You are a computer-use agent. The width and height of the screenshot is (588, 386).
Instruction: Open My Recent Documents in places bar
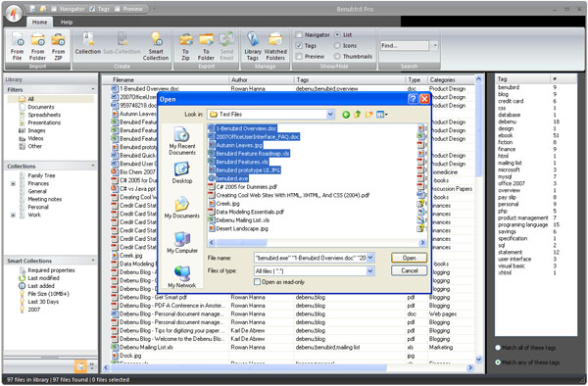click(x=182, y=141)
